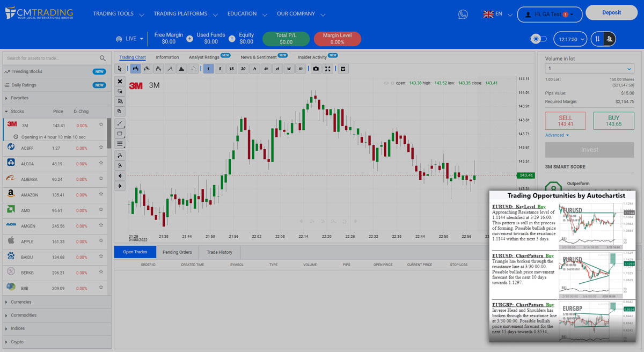Screen dimensions: 644x352
Task: Click the social traders mode icon
Action: [x=610, y=39]
